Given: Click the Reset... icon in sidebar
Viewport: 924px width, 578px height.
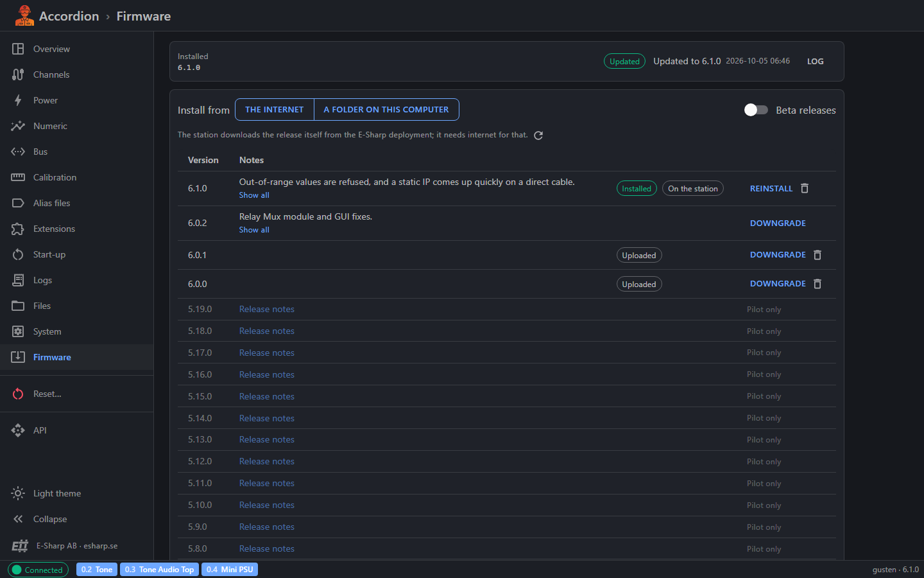Looking at the screenshot, I should tap(18, 394).
